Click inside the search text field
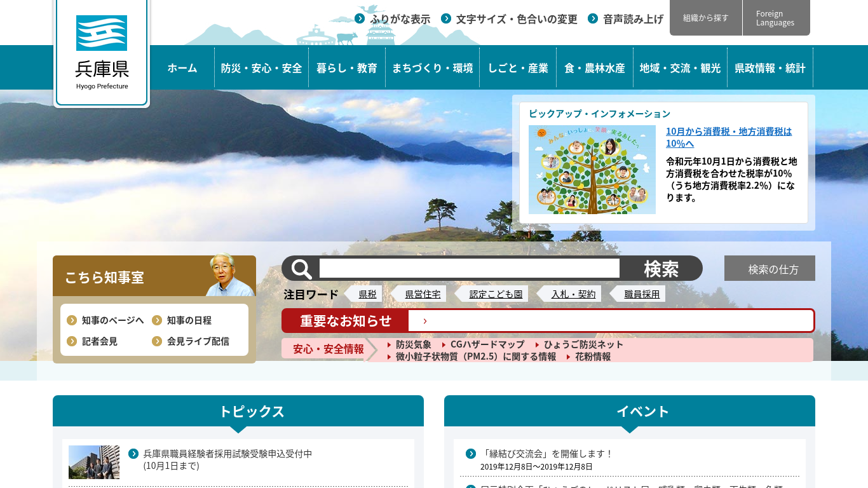 (469, 268)
